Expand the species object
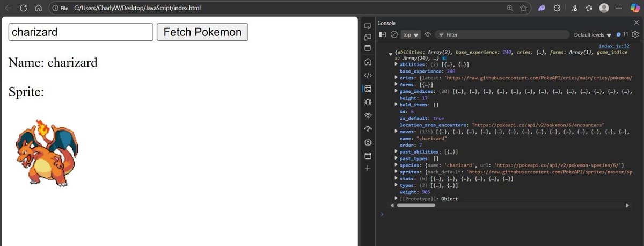Image resolution: width=644 pixels, height=246 pixels. pyautogui.click(x=396, y=165)
